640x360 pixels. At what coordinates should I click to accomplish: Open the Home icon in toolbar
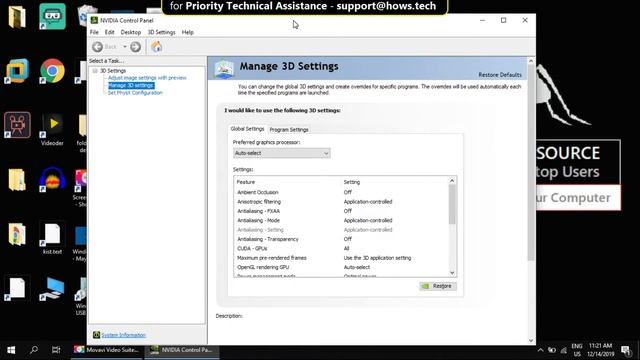pos(157,47)
